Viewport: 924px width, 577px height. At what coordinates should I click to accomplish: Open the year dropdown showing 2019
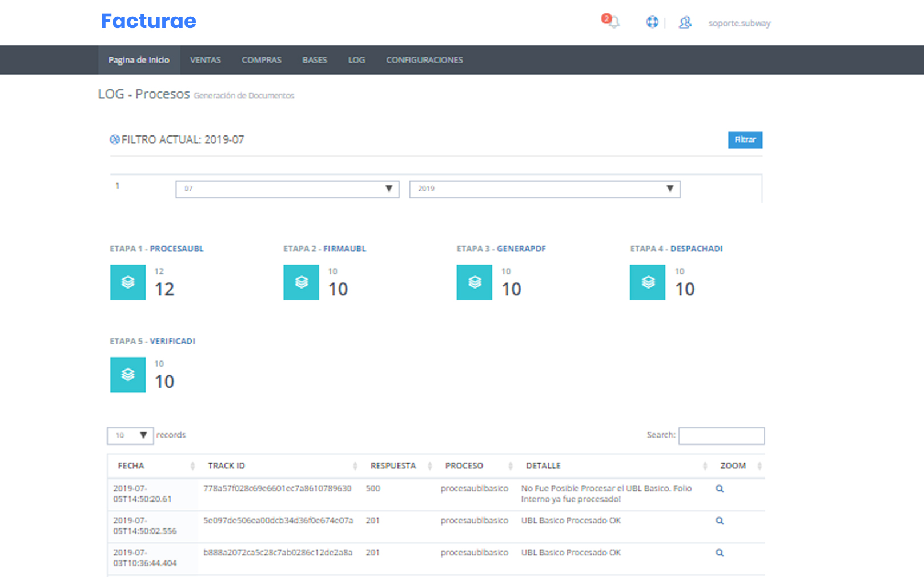pyautogui.click(x=545, y=189)
